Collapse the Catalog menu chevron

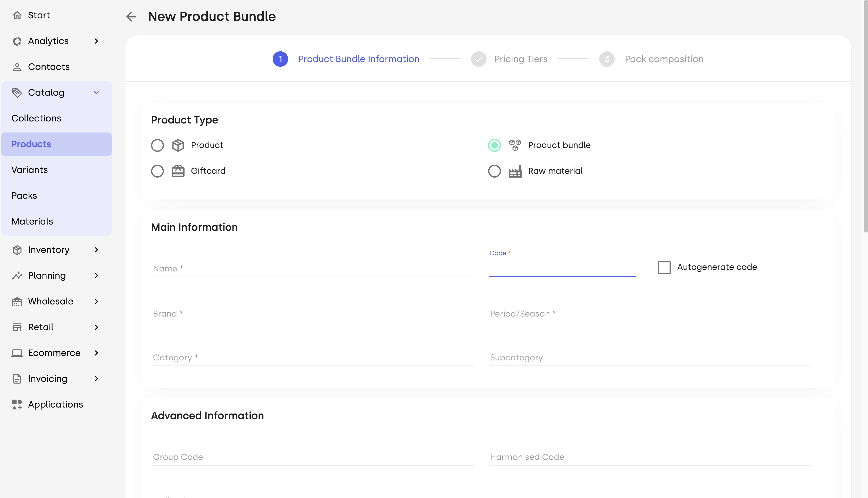tap(96, 92)
